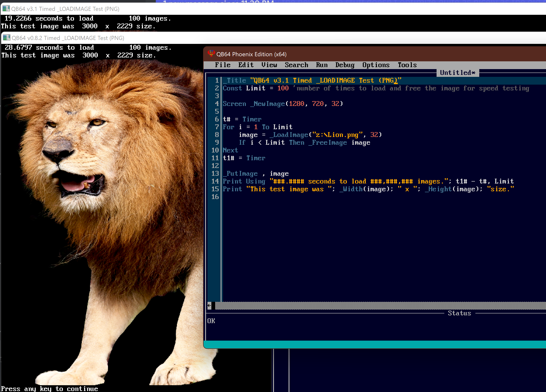Open the Debug menu

click(345, 65)
